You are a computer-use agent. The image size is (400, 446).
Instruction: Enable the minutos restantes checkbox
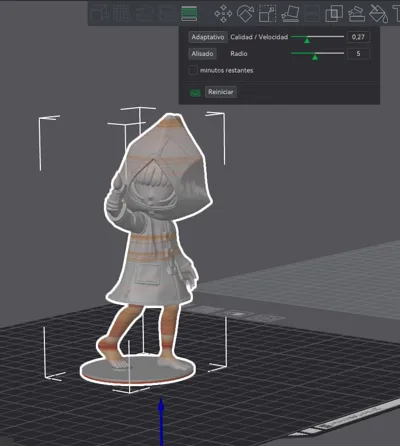tap(193, 70)
